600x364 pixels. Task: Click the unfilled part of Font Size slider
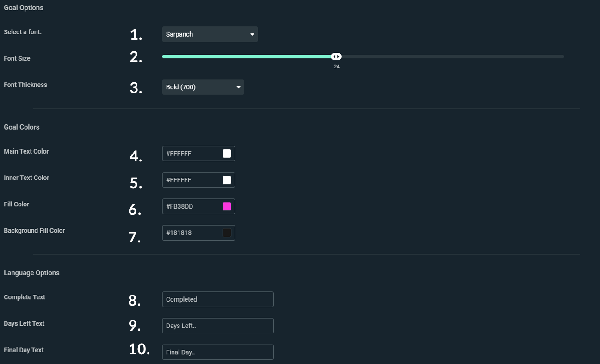[x=453, y=56]
